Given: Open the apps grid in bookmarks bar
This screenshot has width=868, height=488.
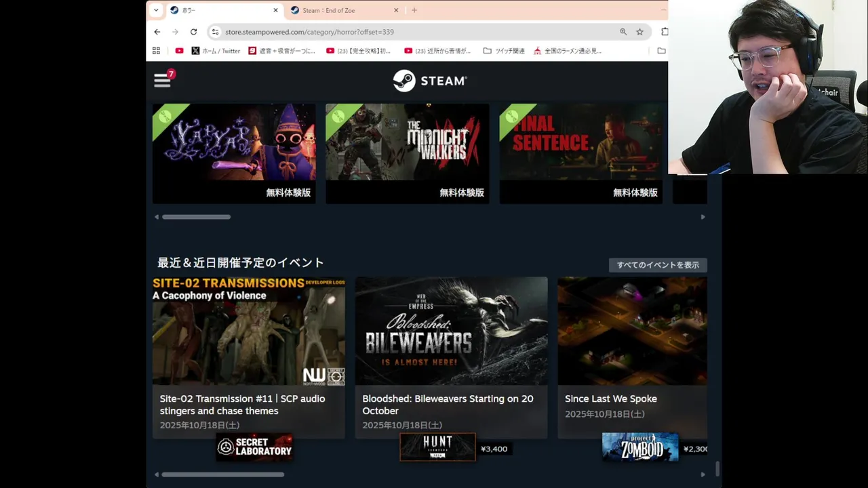Looking at the screenshot, I should pyautogui.click(x=156, y=51).
